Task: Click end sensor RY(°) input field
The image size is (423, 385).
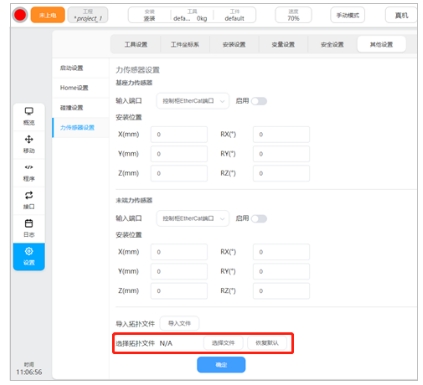Action: (x=281, y=271)
